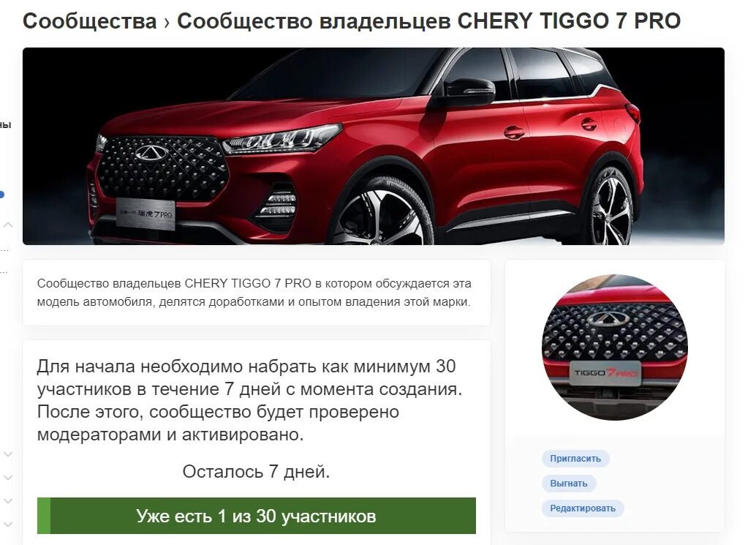Click the Осталось 7 дней countdown text
Viewport: 756px width, 545px height.
tap(256, 471)
